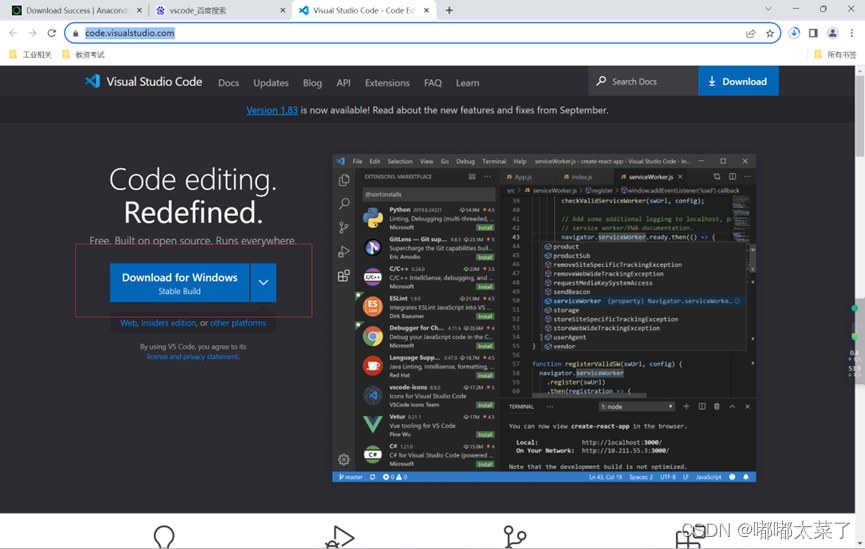The width and height of the screenshot is (865, 549).
Task: Open the 教资考试 bookmark folder
Action: point(83,55)
